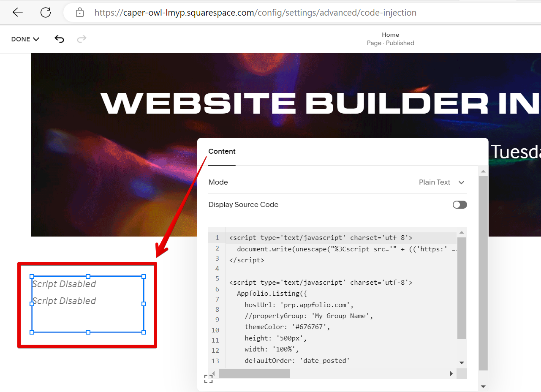Click code editor scroll-right arrow
The width and height of the screenshot is (541, 392).
click(x=451, y=374)
